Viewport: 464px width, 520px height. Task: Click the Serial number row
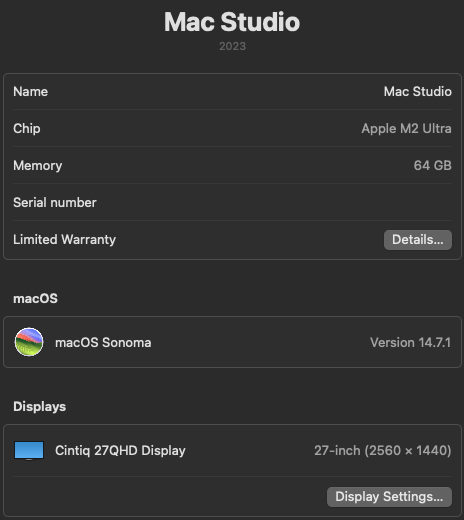[x=232, y=202]
